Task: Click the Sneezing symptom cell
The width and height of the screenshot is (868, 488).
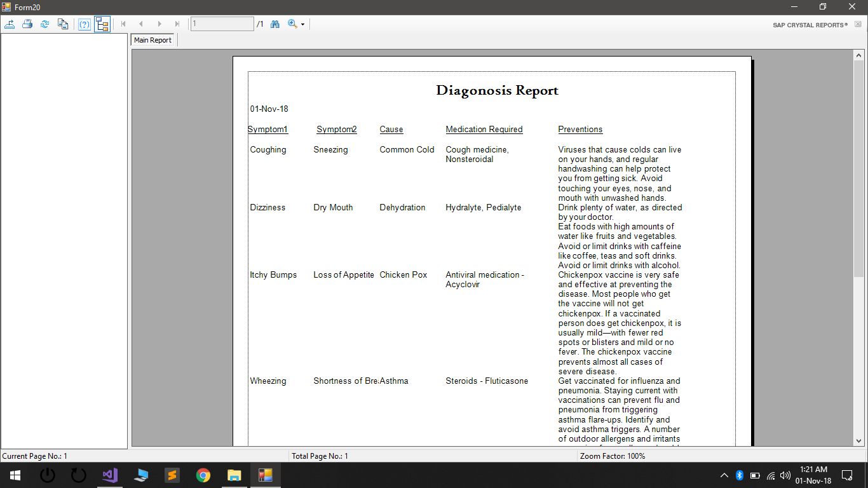Action: [x=330, y=150]
